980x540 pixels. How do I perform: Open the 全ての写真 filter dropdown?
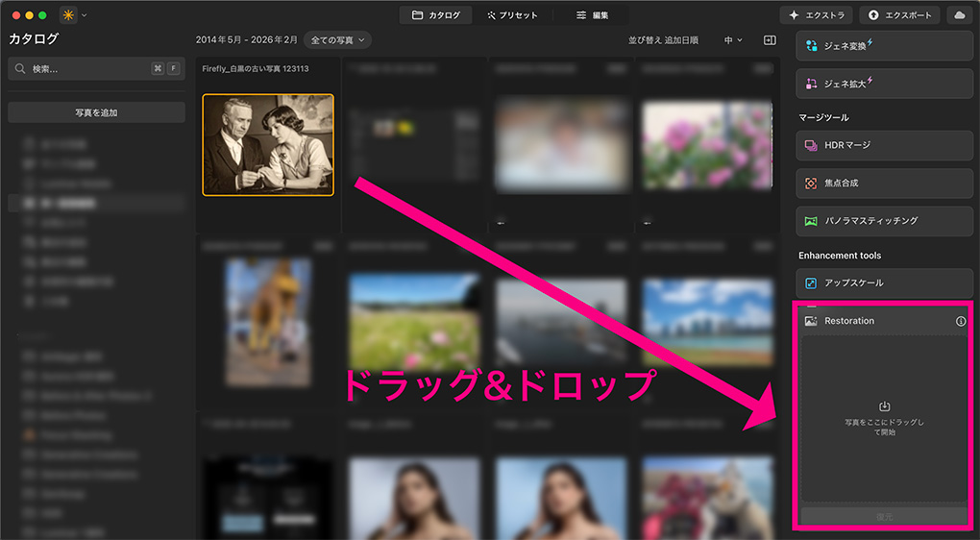(337, 40)
